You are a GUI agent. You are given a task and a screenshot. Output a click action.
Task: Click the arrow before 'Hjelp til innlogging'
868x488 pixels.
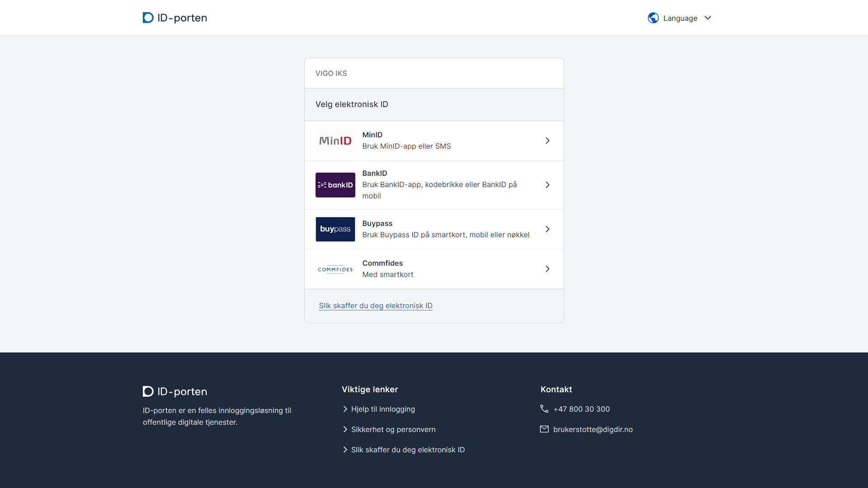[345, 409]
